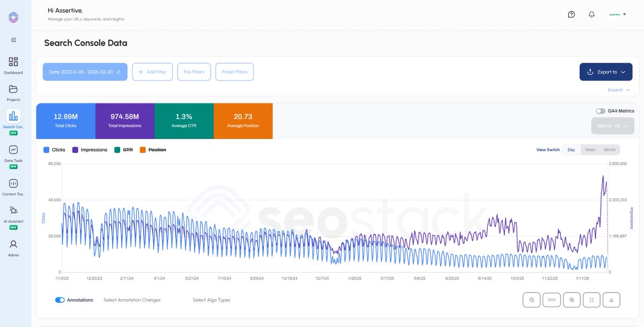Open the assertive account dropdown
Image resolution: width=644 pixels, height=327 pixels.
(618, 14)
